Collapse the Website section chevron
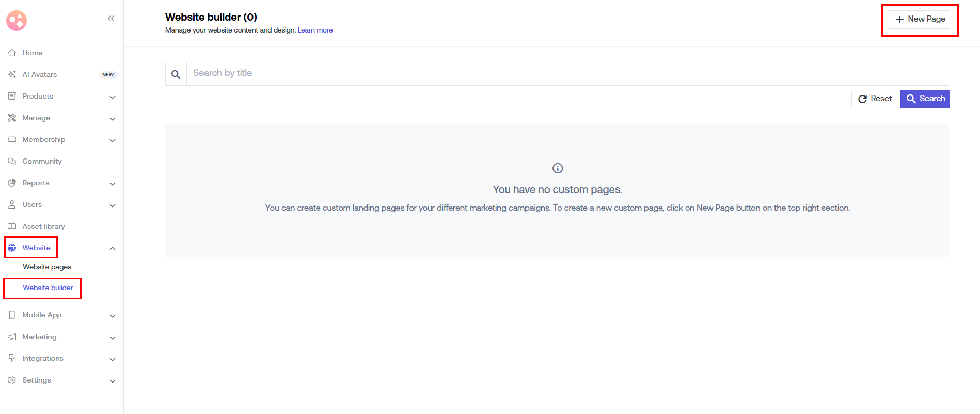The image size is (980, 414). 113,249
